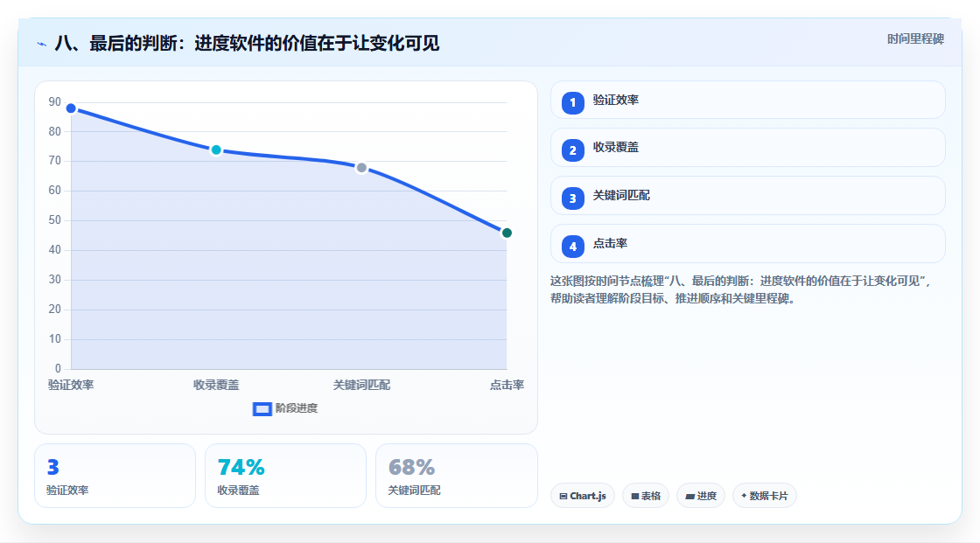Click the numbered badge 1 for 验证效率
Image resolution: width=980 pixels, height=543 pixels.
pyautogui.click(x=572, y=103)
